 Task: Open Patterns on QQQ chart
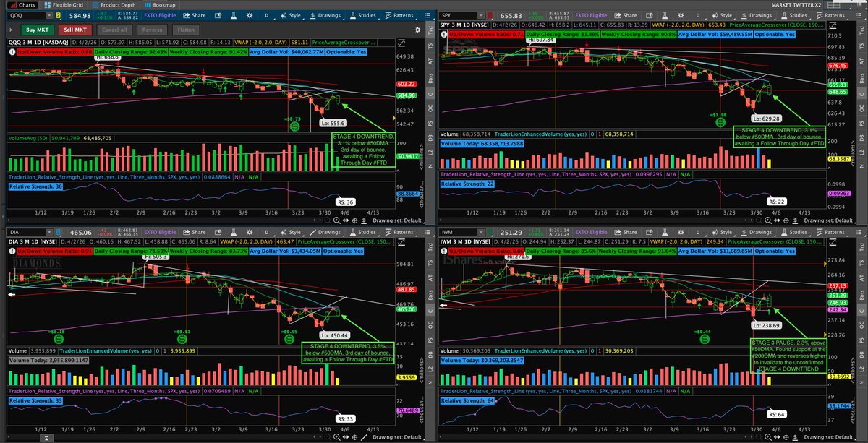point(401,15)
